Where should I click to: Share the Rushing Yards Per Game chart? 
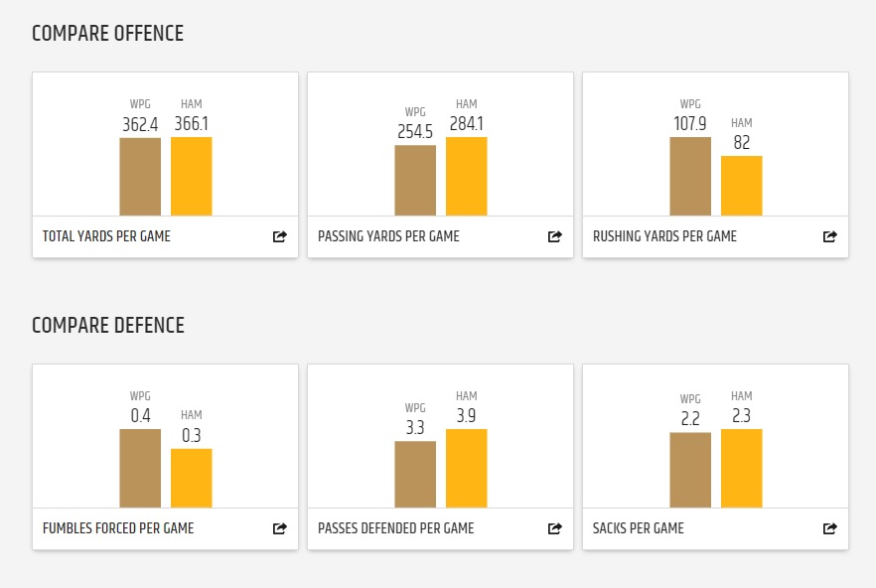[830, 236]
